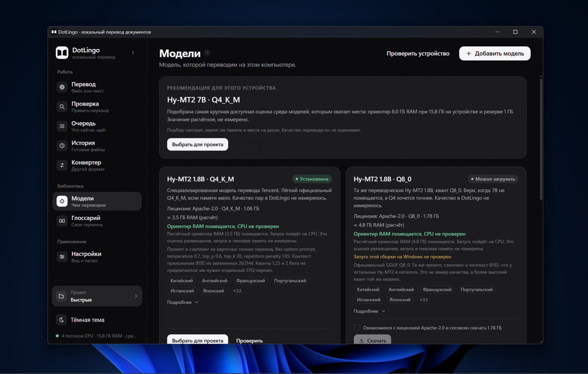
Task: Open Настройки in the sidebar
Action: tap(97, 257)
